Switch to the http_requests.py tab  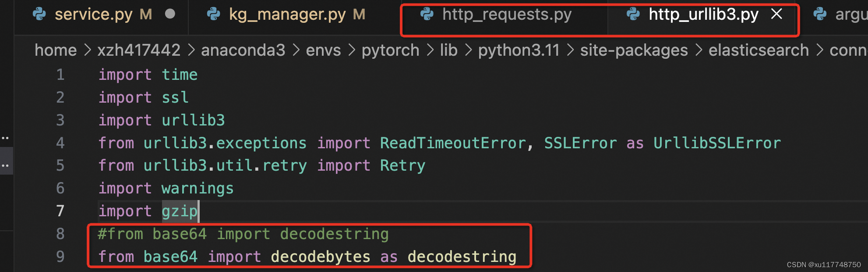pyautogui.click(x=507, y=14)
